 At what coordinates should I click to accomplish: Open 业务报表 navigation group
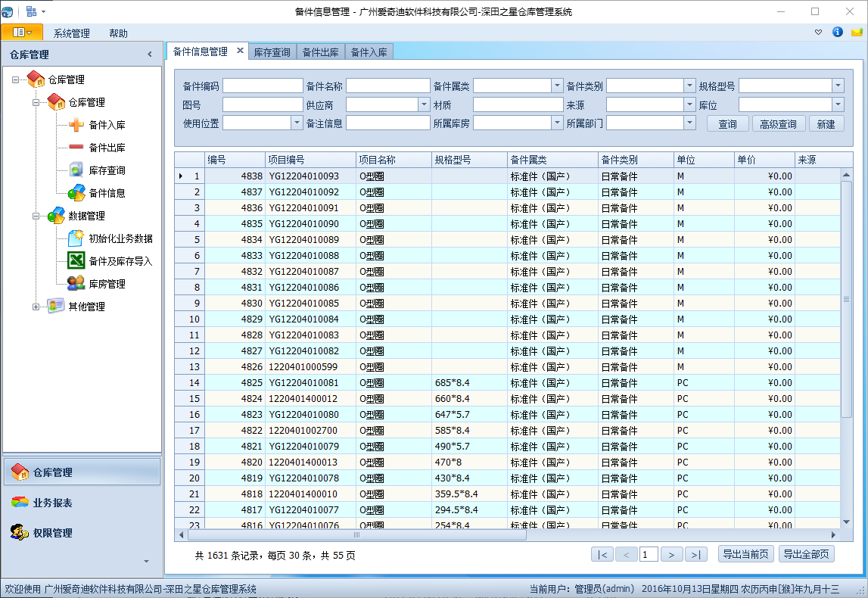coord(82,502)
